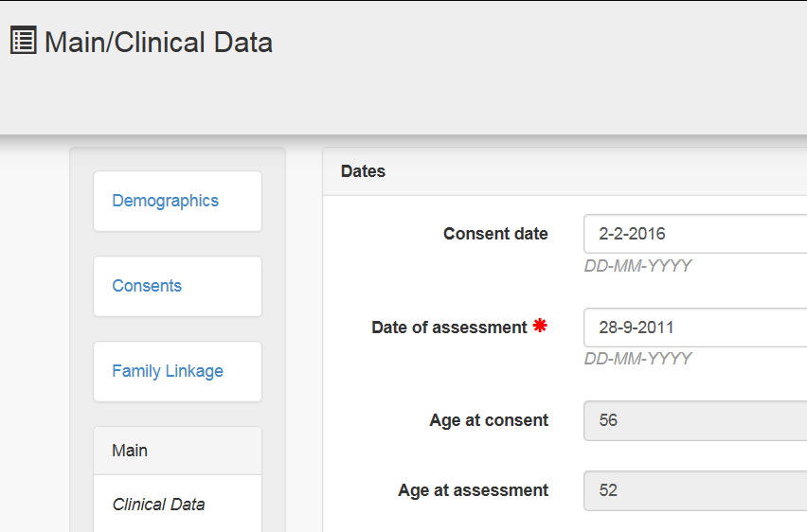Screen dimensions: 807x532
Task: Click the Age at consent label
Action: pyautogui.click(x=489, y=420)
